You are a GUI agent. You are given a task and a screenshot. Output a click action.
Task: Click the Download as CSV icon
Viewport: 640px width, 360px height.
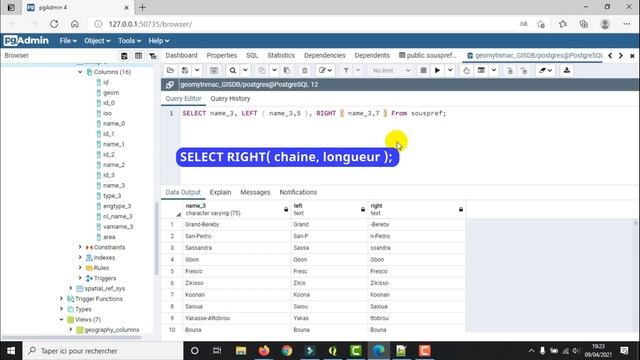click(x=567, y=70)
